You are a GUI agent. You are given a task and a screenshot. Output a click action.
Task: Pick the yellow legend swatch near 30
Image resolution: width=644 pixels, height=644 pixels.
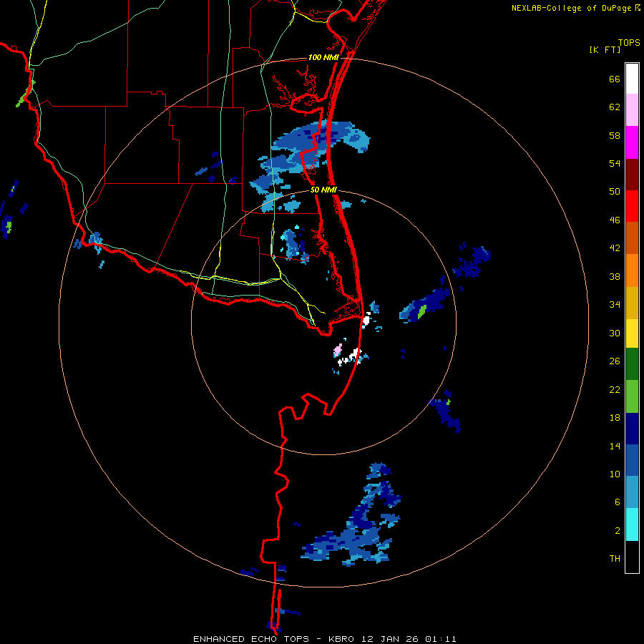632,333
